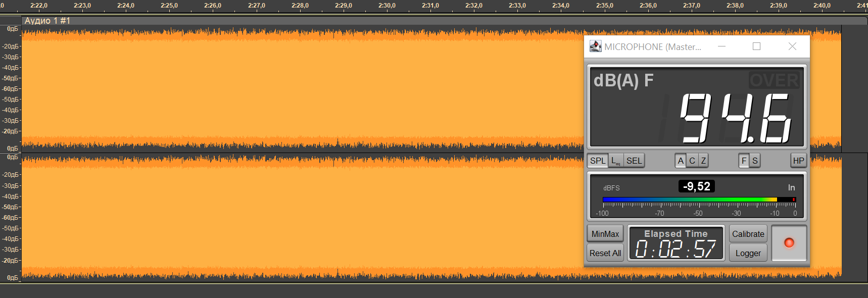Click the 2:22,0 timeline ruler mark
This screenshot has height=298, width=868.
point(39,6)
